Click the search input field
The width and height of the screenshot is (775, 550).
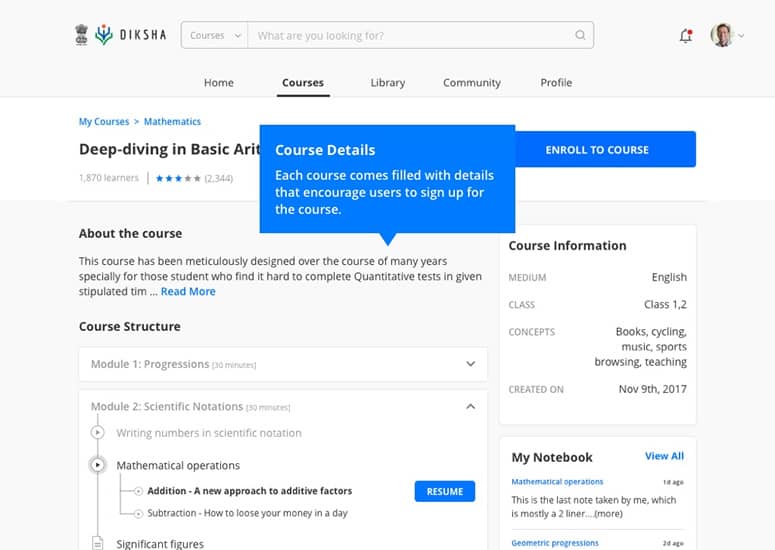[x=410, y=36]
